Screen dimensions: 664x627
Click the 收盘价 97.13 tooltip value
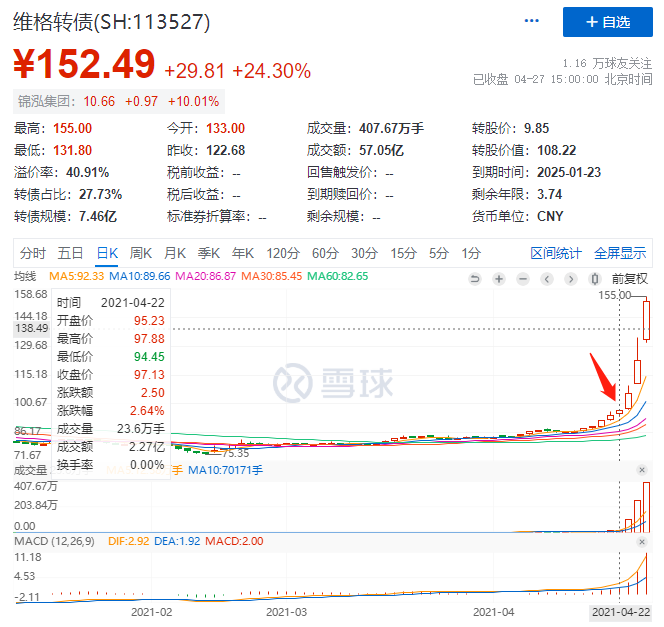point(149,375)
